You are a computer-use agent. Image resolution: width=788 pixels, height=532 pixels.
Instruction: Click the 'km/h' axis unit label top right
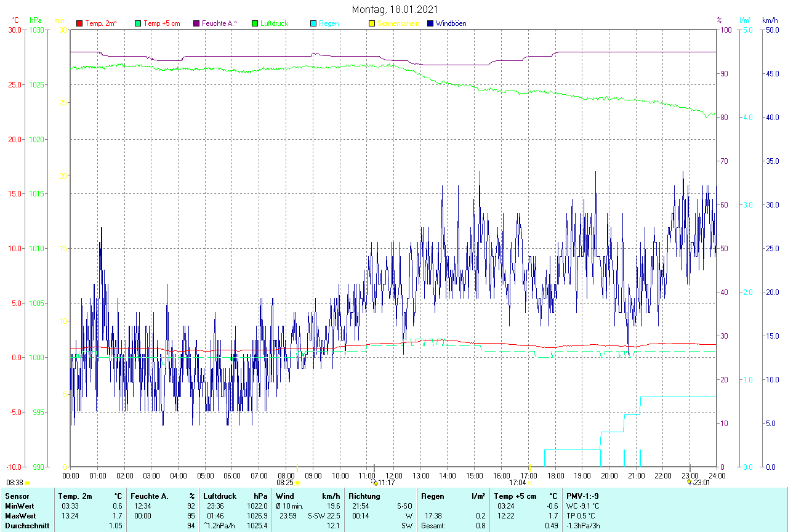[x=770, y=20]
